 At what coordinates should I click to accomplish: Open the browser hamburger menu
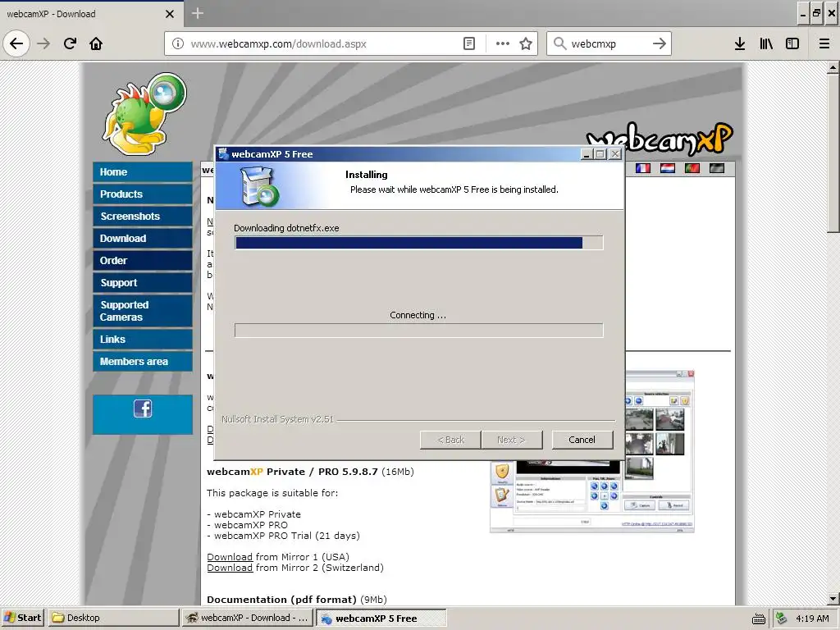pyautogui.click(x=824, y=43)
